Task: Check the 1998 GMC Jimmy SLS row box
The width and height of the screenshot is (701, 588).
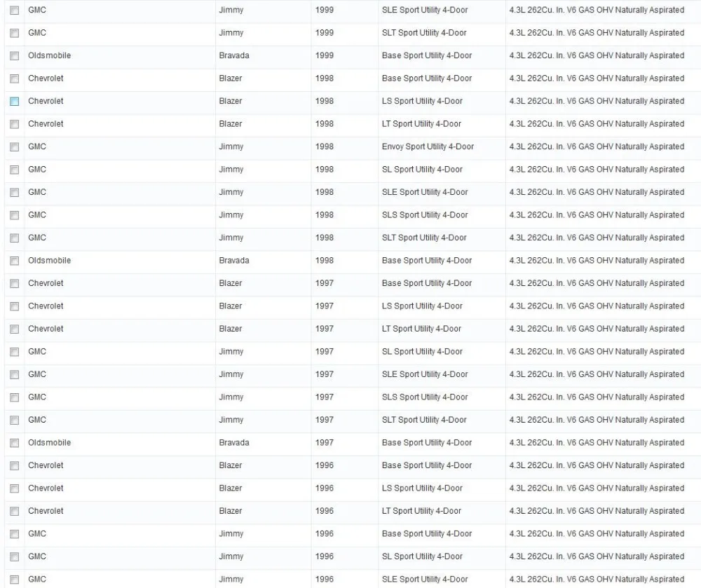Action: tap(14, 215)
